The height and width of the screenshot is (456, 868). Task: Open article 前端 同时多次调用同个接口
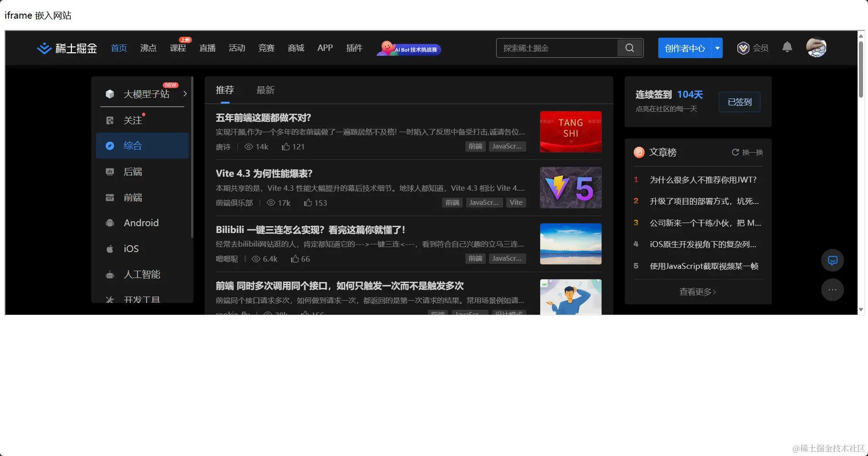tap(340, 286)
